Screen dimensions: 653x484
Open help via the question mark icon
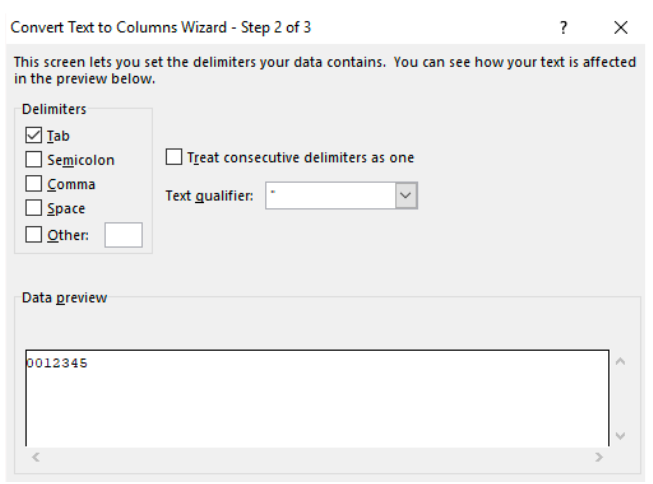coord(563,28)
